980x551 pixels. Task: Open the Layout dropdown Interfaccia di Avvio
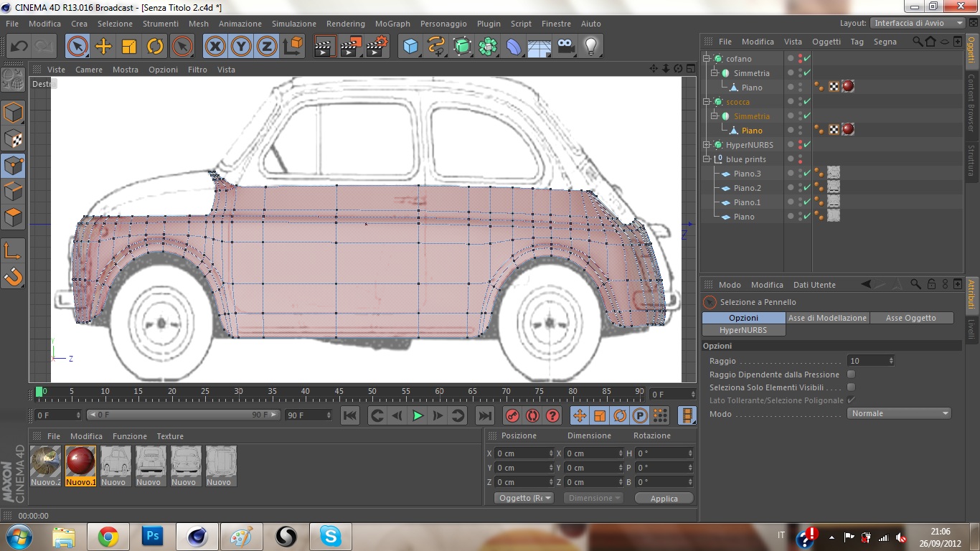918,23
